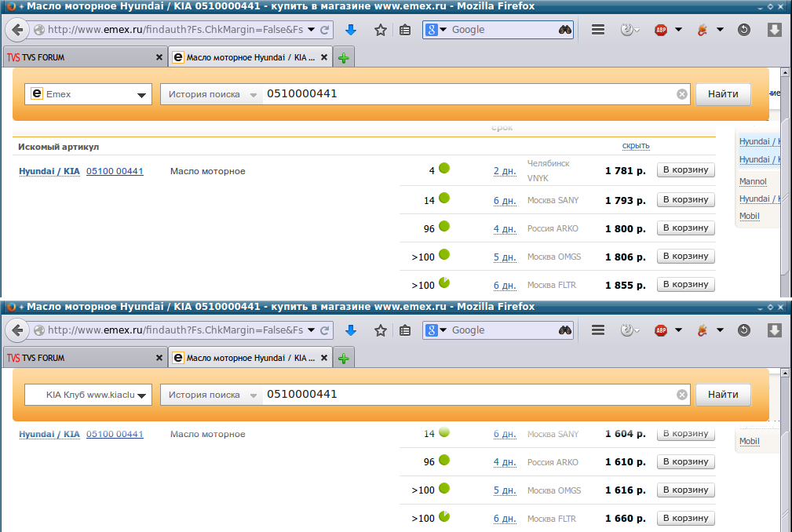The width and height of the screenshot is (792, 532).
Task: Reload the page in the top window
Action: pos(325,30)
